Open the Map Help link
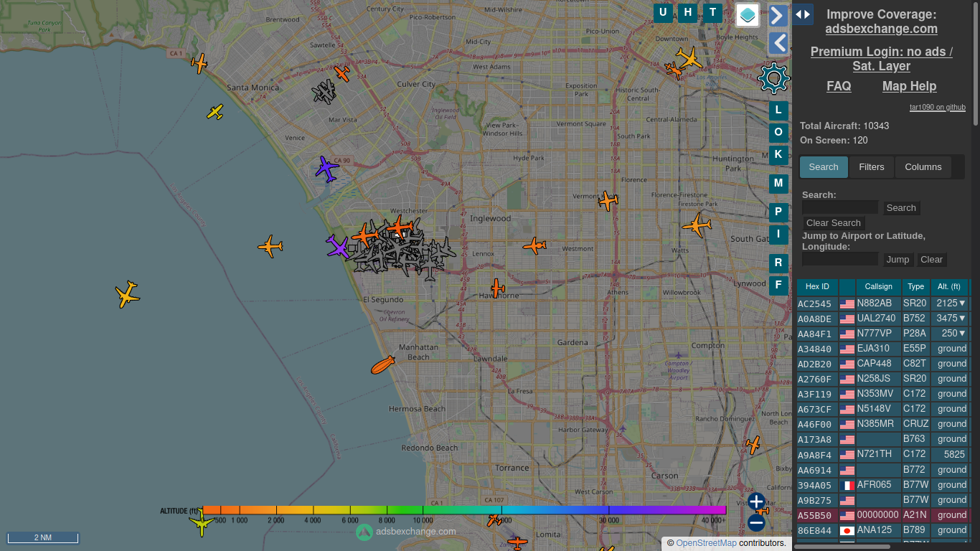This screenshot has height=551, width=980. [909, 86]
